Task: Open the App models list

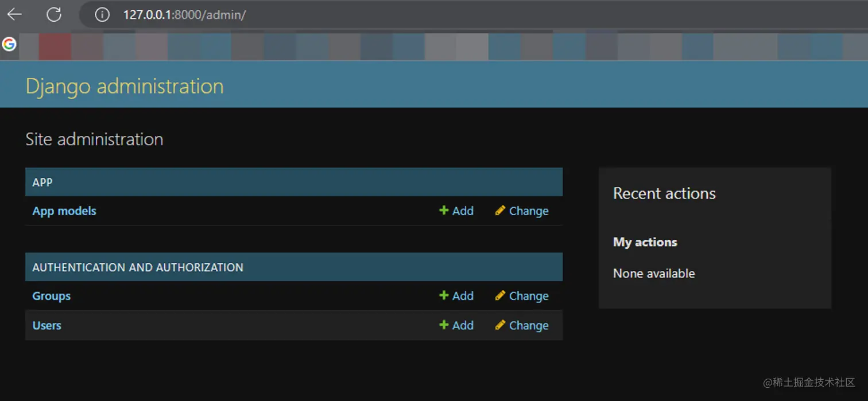Action: pyautogui.click(x=64, y=211)
